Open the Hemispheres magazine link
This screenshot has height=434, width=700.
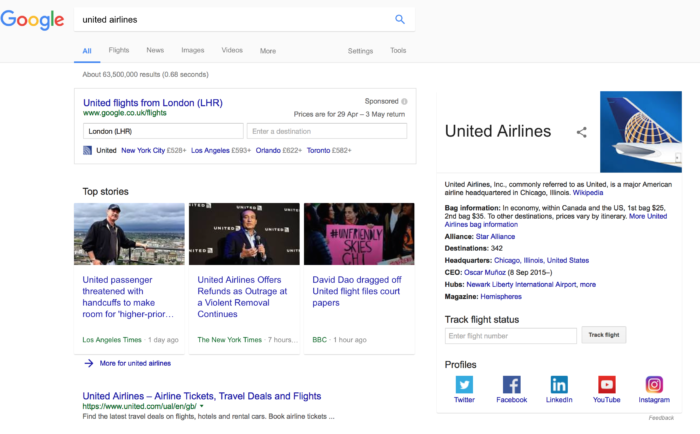pos(501,296)
